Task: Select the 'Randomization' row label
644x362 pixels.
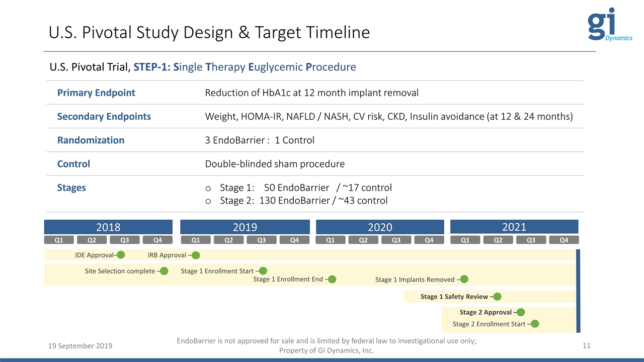Action: click(x=91, y=140)
